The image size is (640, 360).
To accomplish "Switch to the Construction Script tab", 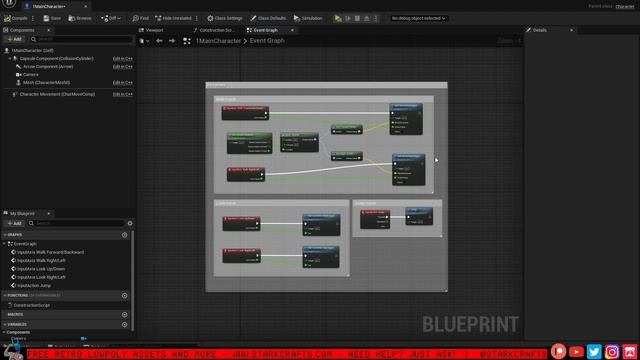I will (214, 30).
